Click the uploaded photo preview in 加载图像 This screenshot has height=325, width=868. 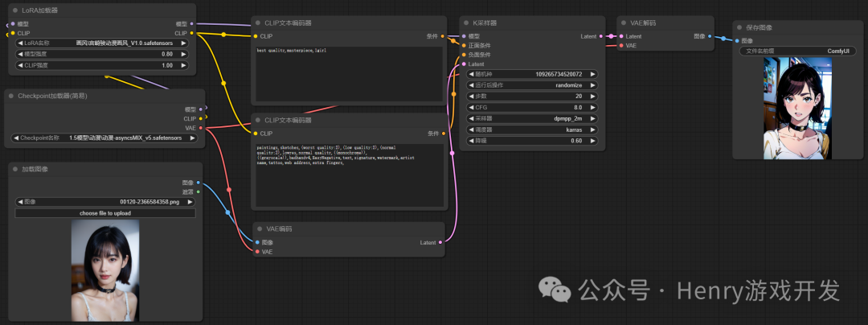coord(105,270)
